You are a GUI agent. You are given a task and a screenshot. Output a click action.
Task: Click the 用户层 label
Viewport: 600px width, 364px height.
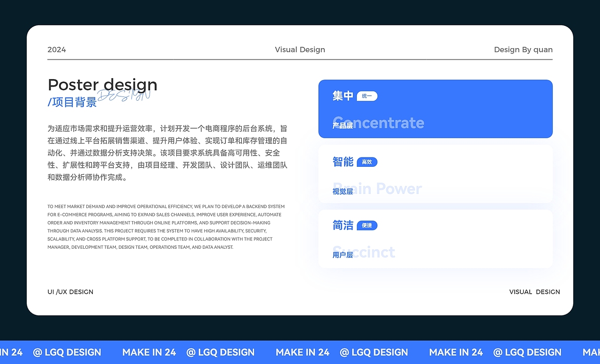pyautogui.click(x=343, y=255)
